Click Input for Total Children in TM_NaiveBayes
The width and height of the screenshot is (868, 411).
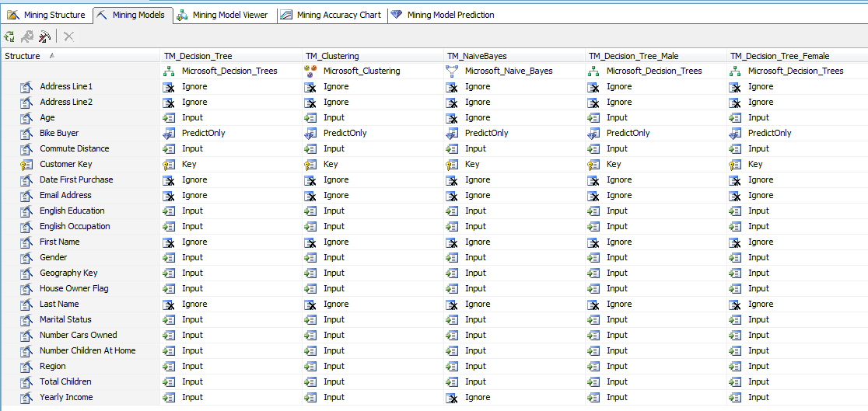point(475,382)
